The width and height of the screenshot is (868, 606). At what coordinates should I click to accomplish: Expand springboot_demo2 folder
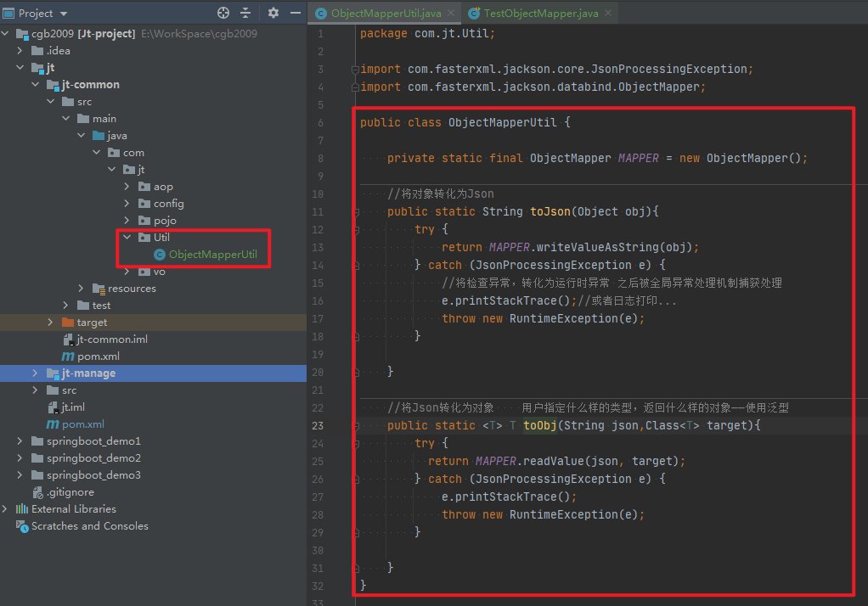tap(20, 458)
